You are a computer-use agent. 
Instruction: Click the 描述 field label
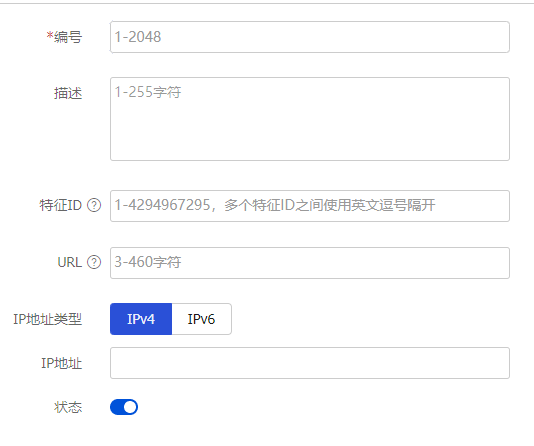(x=68, y=93)
